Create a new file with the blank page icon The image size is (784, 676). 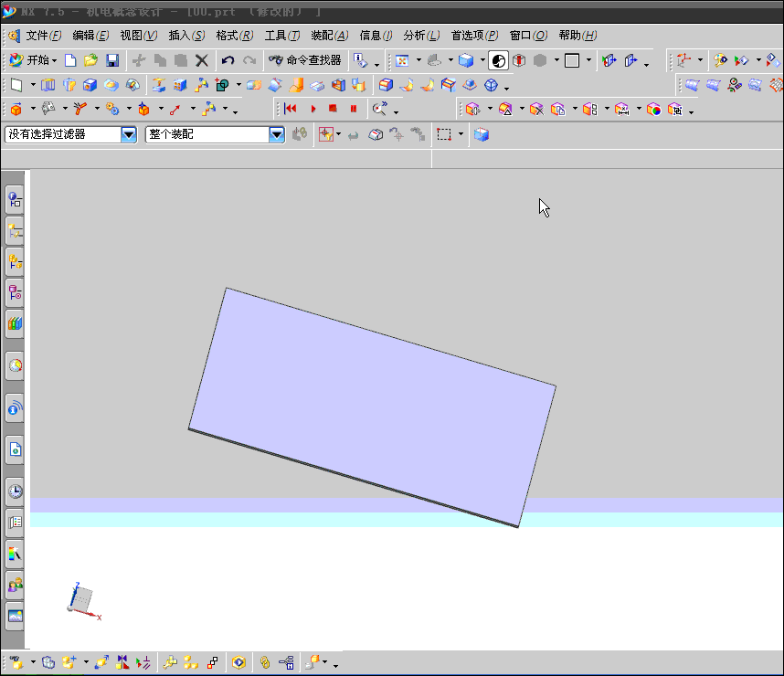(x=70, y=60)
